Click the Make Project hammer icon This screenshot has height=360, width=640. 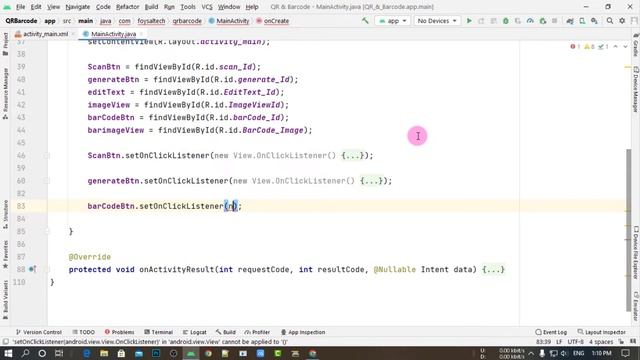click(x=365, y=20)
